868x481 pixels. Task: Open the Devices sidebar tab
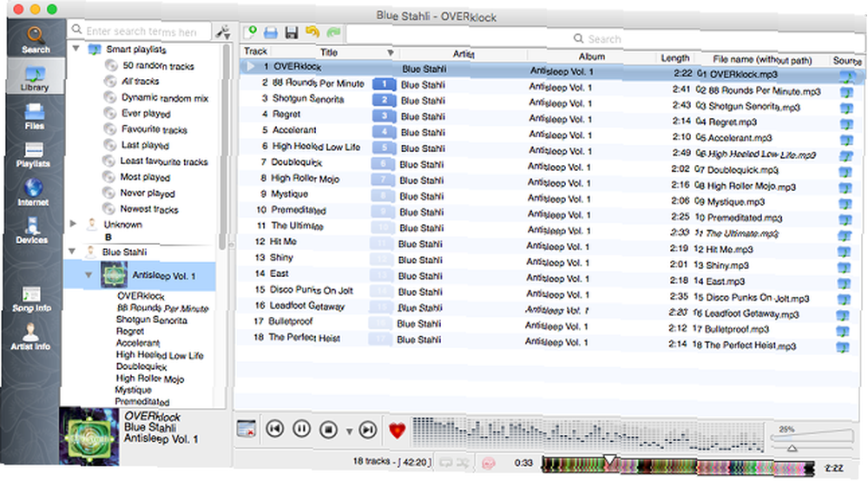pos(31,230)
